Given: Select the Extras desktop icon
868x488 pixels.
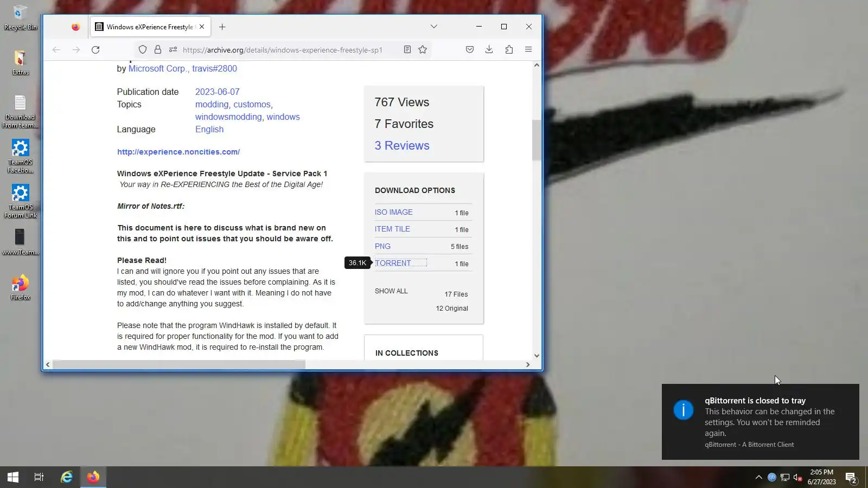Looking at the screenshot, I should (x=20, y=62).
